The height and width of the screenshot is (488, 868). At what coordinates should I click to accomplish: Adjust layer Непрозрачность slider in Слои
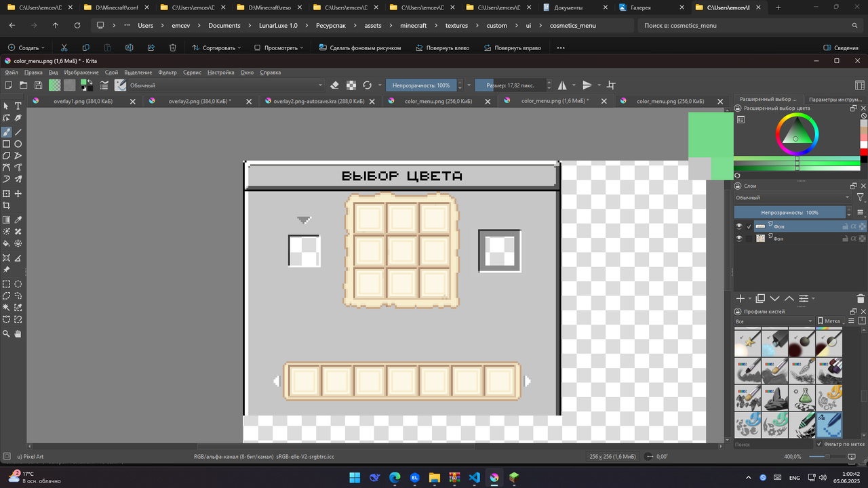pyautogui.click(x=789, y=212)
